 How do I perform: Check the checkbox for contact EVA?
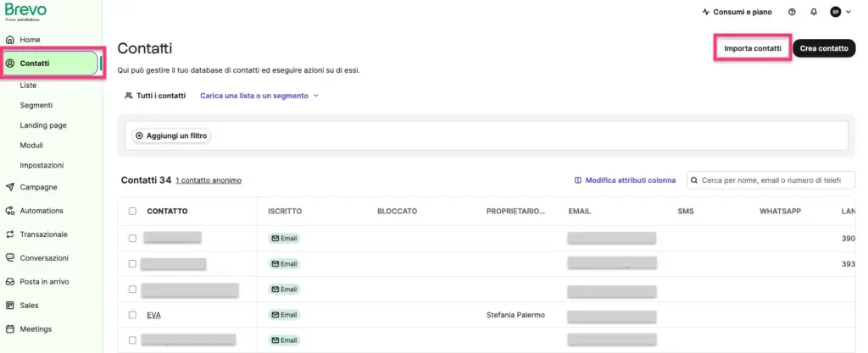click(x=132, y=315)
